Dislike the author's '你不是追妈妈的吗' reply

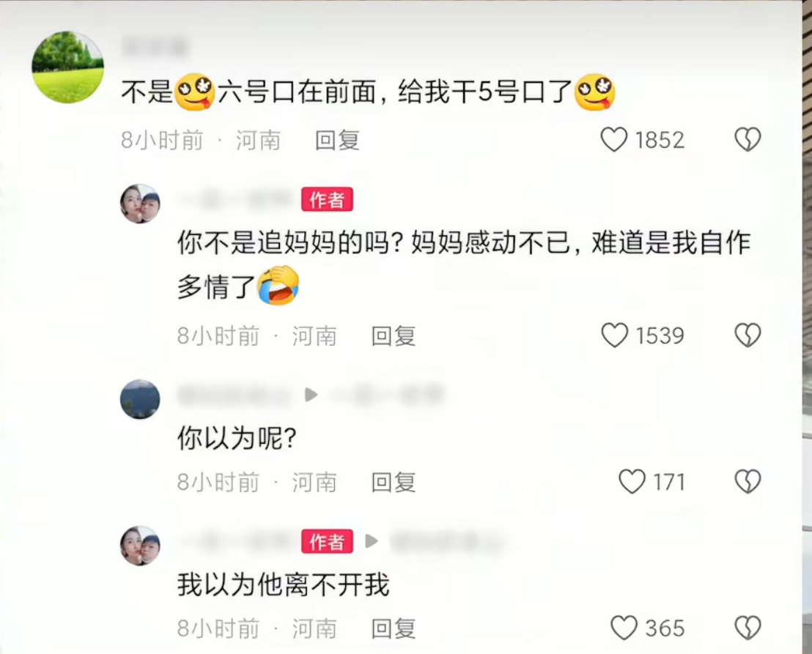(748, 335)
